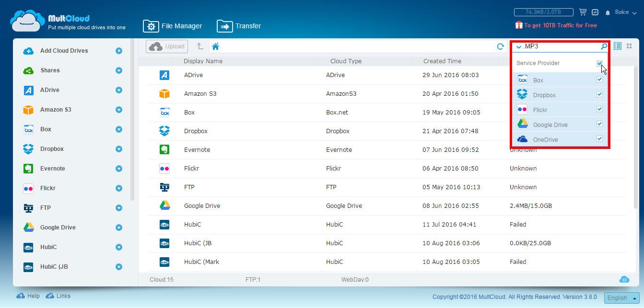Switch to grid thumbnail view icon
This screenshot has height=308, width=644.
(629, 46)
